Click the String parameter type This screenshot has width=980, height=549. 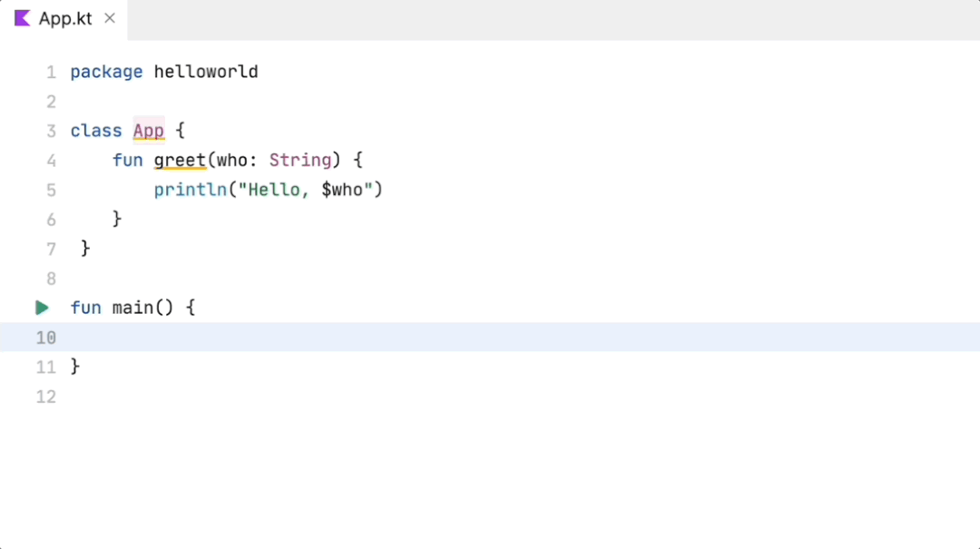pyautogui.click(x=300, y=161)
